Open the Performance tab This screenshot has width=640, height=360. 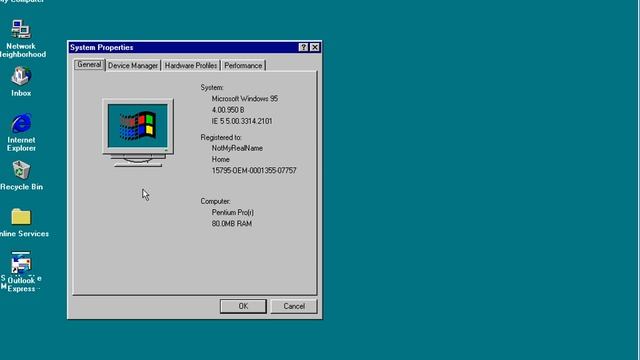click(243, 66)
